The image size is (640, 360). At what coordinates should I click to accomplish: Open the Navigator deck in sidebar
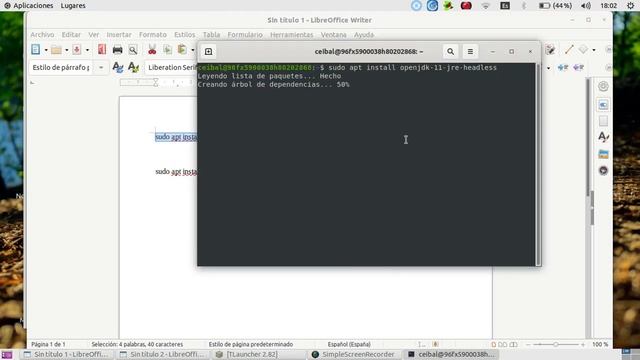click(x=603, y=170)
